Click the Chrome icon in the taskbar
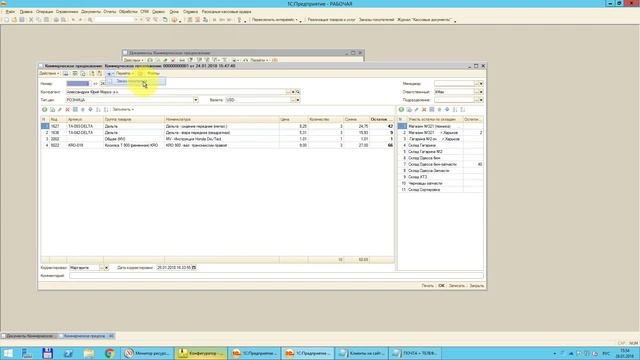 [x=109, y=353]
